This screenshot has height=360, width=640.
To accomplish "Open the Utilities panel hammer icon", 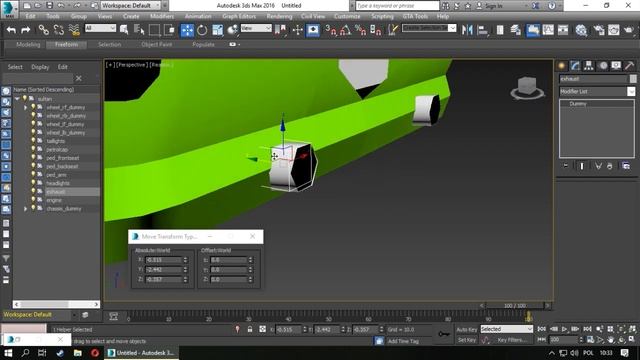I will pos(629,65).
